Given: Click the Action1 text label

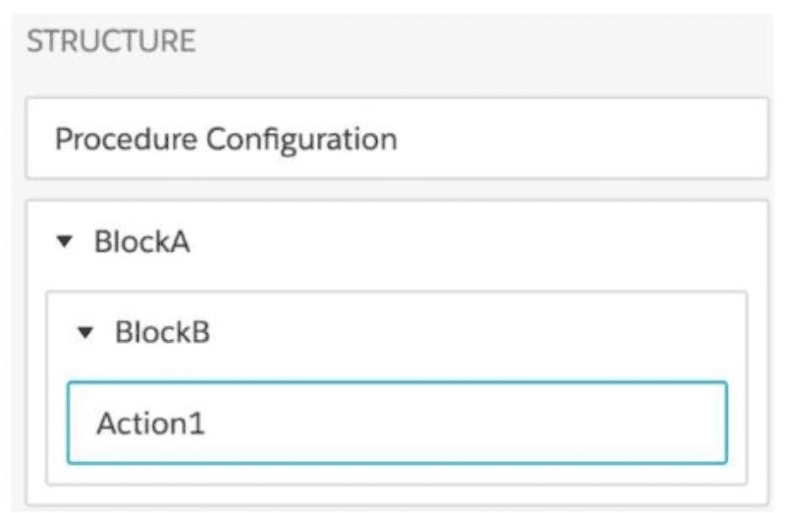Looking at the screenshot, I should (x=150, y=424).
